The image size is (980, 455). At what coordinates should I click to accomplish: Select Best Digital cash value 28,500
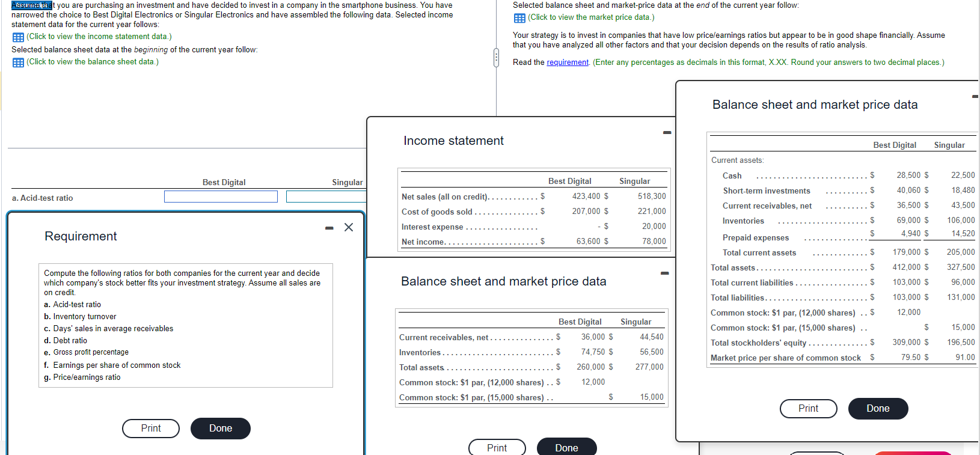pyautogui.click(x=908, y=176)
